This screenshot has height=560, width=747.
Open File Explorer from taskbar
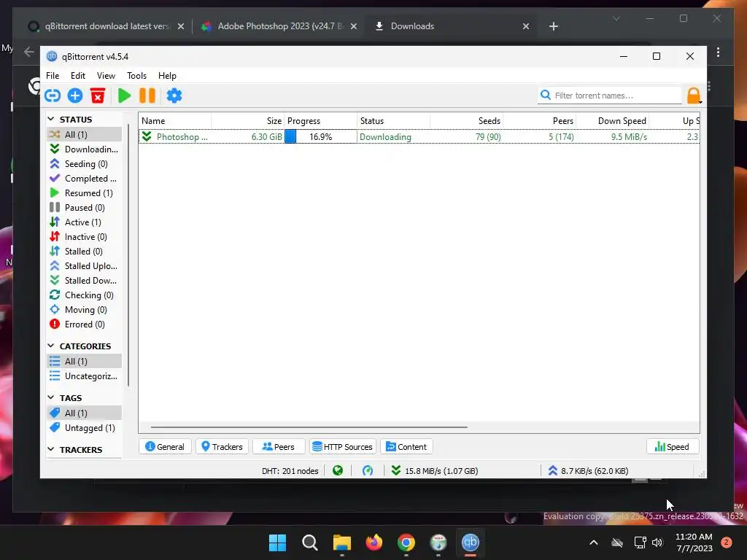click(x=341, y=542)
